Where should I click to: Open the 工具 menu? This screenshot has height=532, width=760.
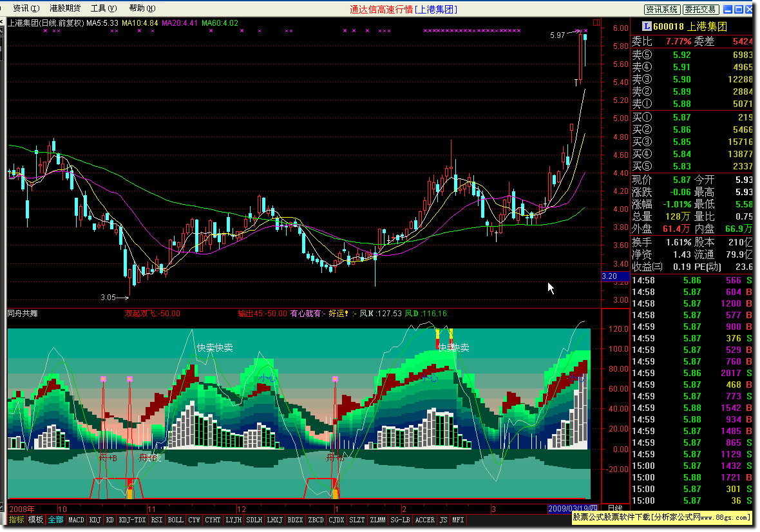click(x=104, y=8)
